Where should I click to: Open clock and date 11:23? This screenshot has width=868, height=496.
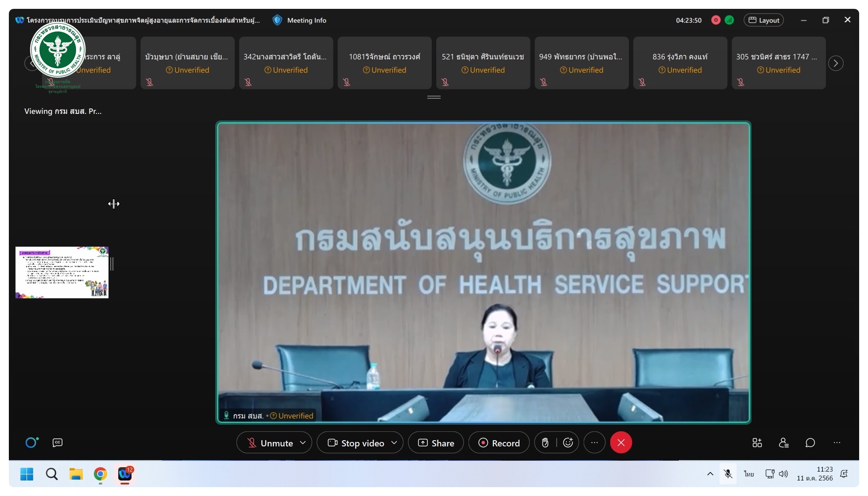815,474
